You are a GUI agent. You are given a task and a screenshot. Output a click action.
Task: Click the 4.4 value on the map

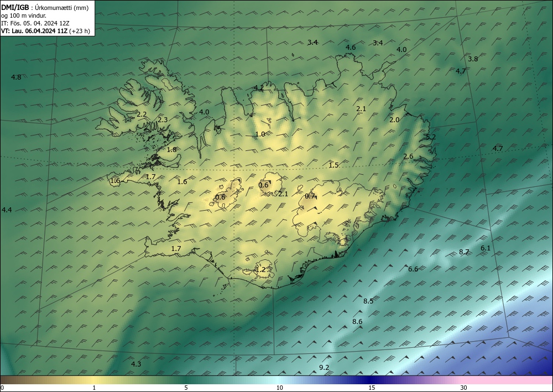(x=7, y=210)
